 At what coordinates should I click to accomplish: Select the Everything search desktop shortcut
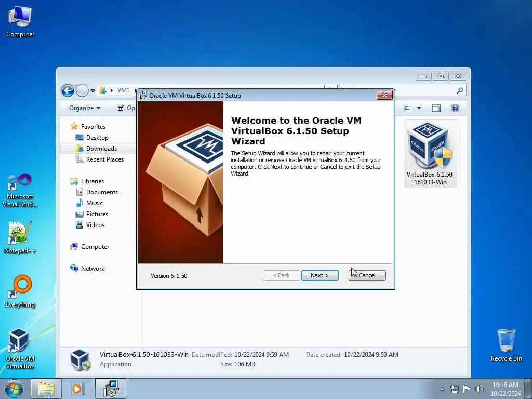[20, 291]
